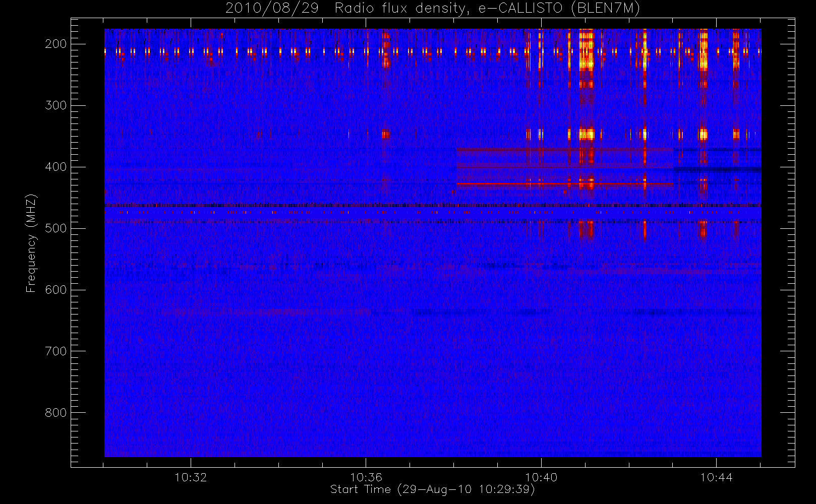Screen dimensions: 816x504
Task: Click the x-axis label "Start Time (29-Aug-10 10:29:39)"
Action: click(432, 489)
